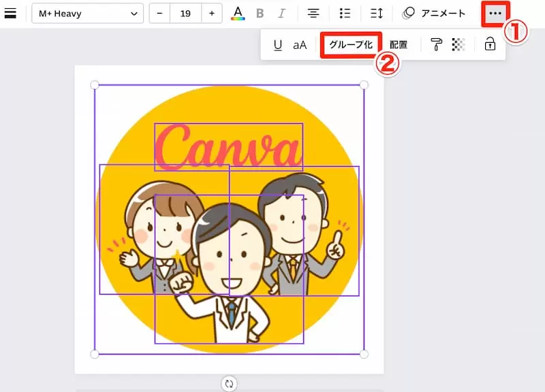Click the bottom-left selection handle
The width and height of the screenshot is (545, 392).
coord(95,354)
